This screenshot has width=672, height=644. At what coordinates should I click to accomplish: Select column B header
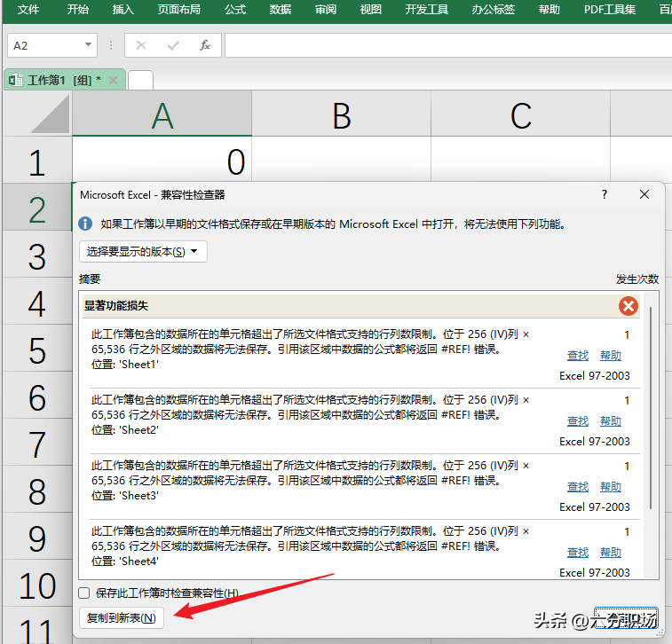[x=341, y=114]
